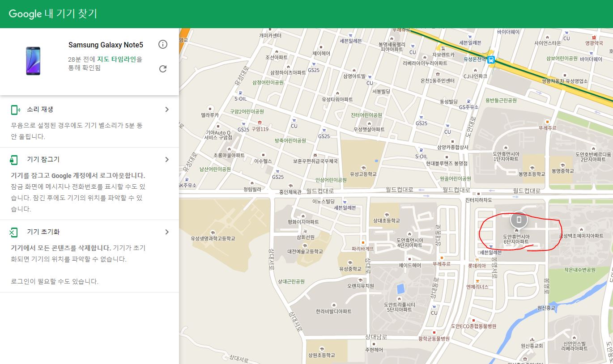The height and width of the screenshot is (364, 613).
Task: Click the 상원초등학교 school marker
Action: point(321,349)
